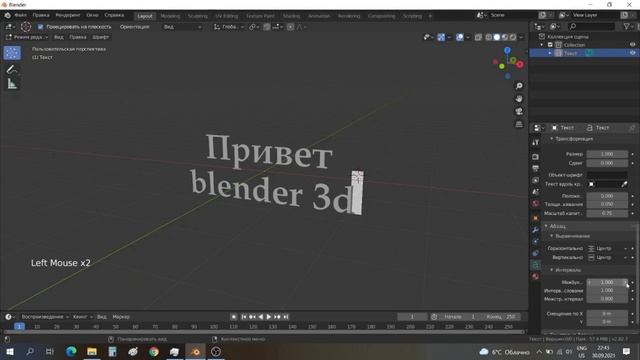Open the Вид orientation dropdown
The width and height of the screenshot is (640, 360).
coord(182,27)
